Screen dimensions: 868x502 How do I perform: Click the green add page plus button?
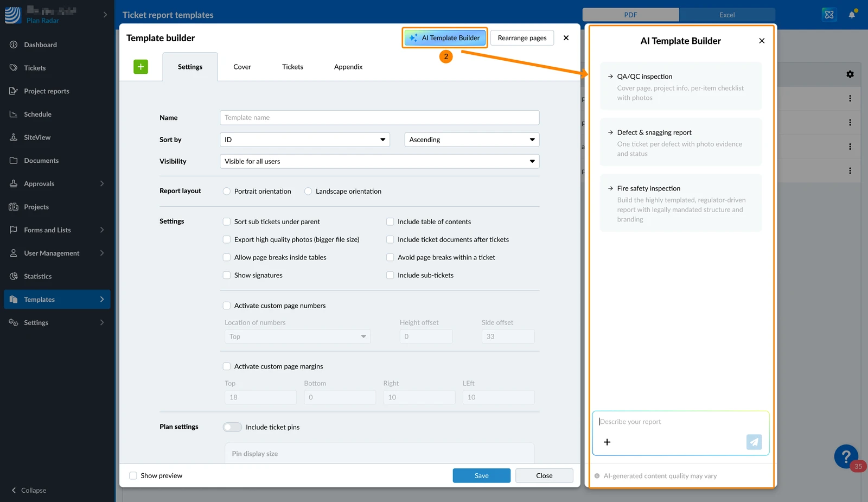click(141, 67)
